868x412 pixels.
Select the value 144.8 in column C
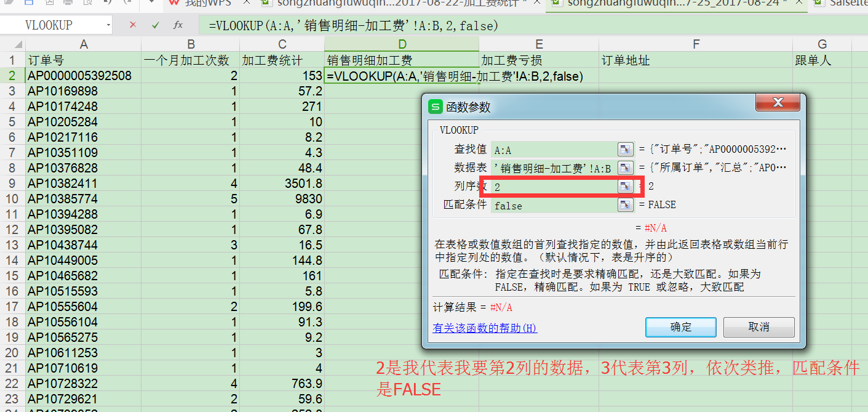coord(282,261)
